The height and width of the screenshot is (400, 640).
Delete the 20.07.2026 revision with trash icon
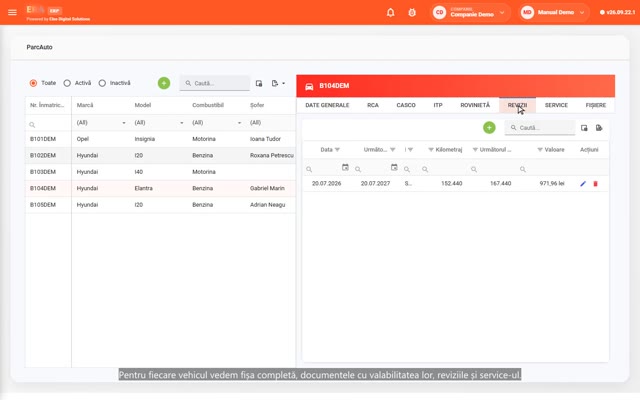click(x=596, y=184)
